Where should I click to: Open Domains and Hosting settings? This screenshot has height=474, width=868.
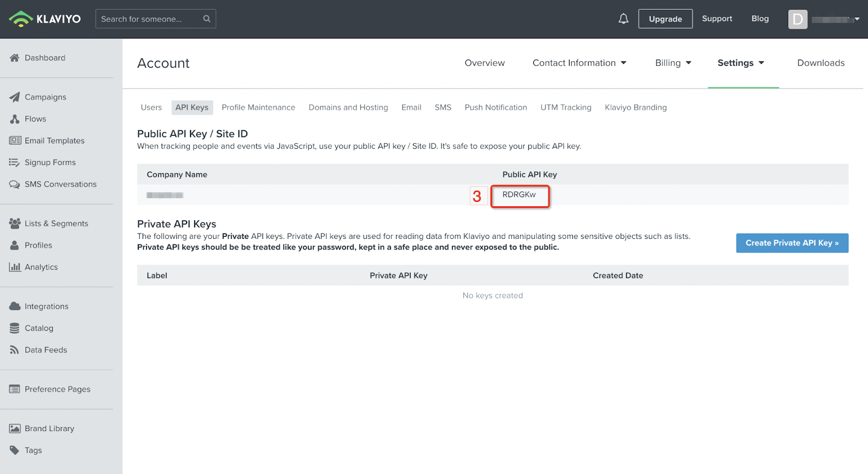click(x=348, y=108)
